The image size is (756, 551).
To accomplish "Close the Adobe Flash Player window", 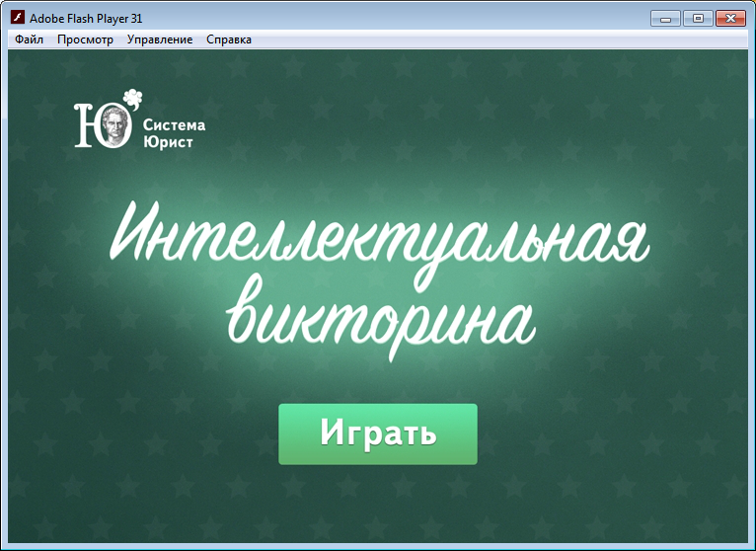I will pos(730,19).
